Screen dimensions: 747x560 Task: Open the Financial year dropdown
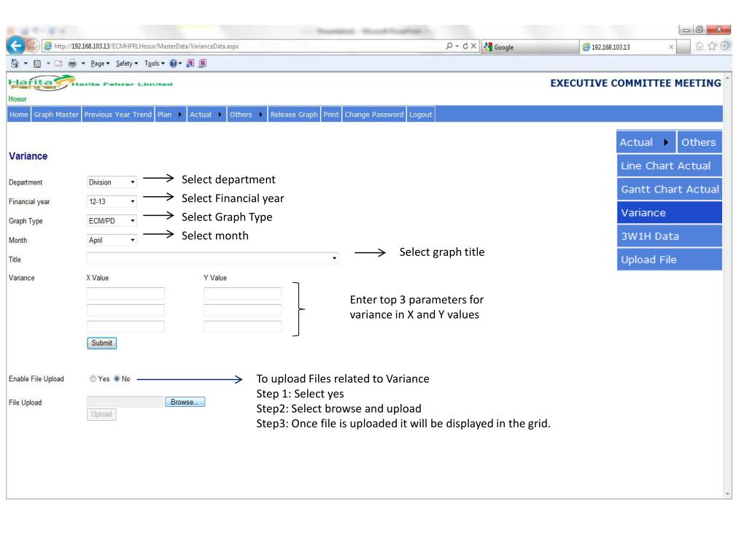tap(112, 201)
